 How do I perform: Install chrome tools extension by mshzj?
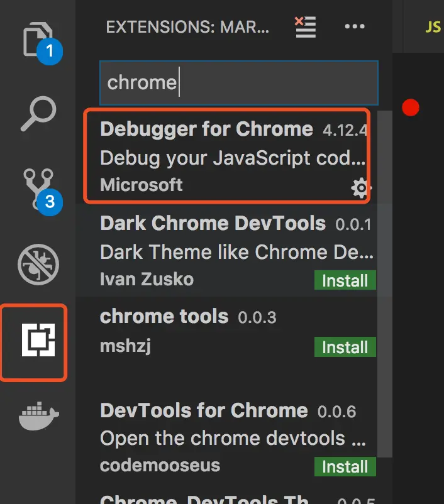pos(345,347)
